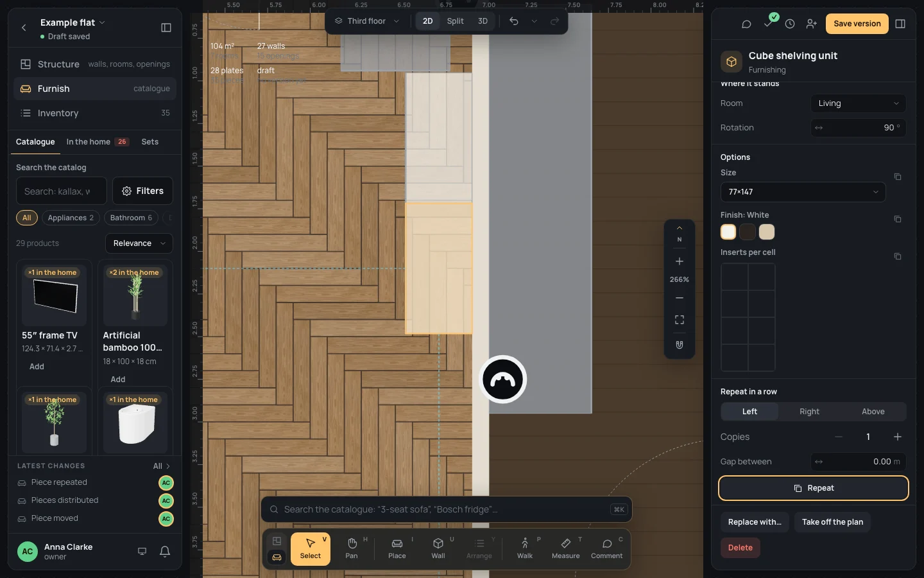Start Walk mode
Screen dimensions: 924x578
pyautogui.click(x=525, y=549)
